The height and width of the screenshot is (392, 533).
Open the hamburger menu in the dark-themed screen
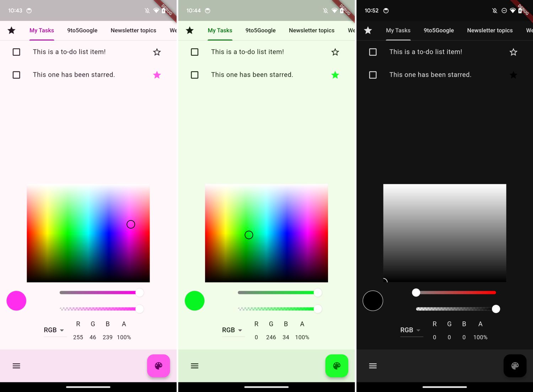[373, 366]
